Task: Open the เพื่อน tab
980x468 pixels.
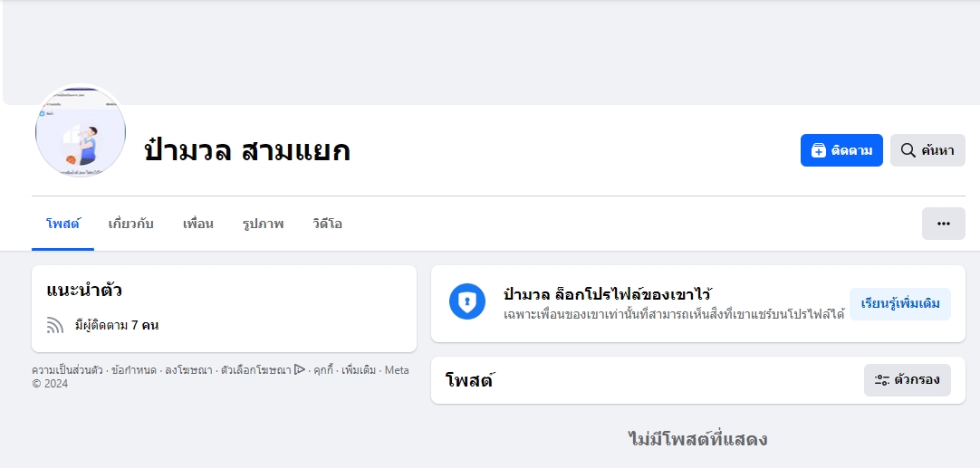Action: (x=197, y=224)
